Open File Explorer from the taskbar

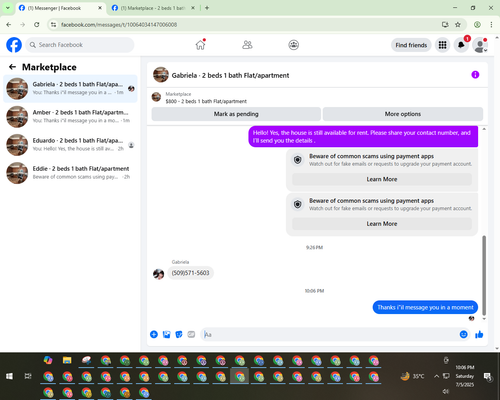tap(67, 360)
